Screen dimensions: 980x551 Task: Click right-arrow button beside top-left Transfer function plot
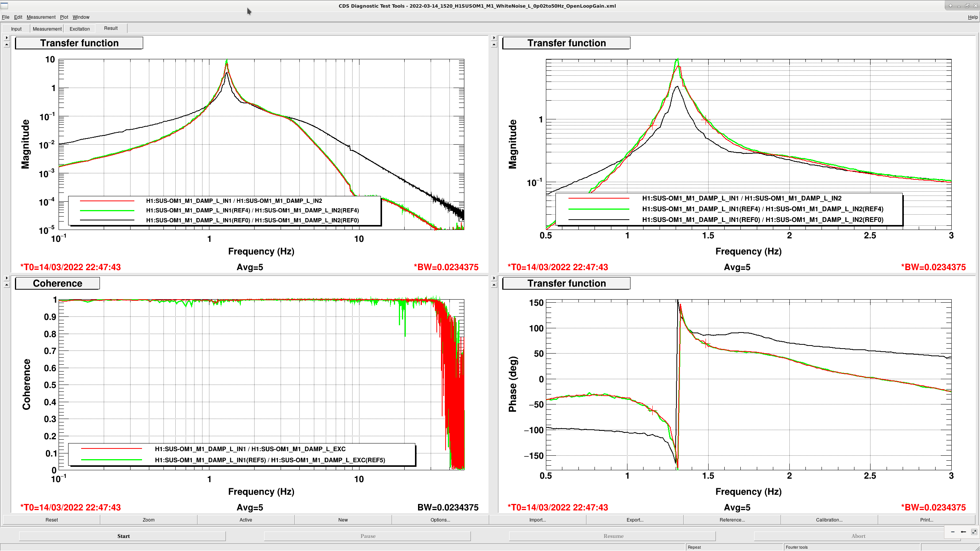click(7, 38)
